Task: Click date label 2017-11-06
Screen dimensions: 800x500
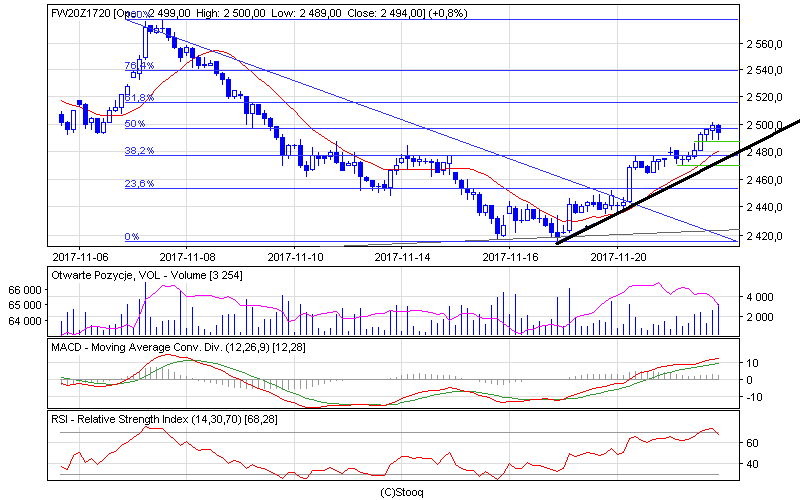Action: (x=81, y=257)
